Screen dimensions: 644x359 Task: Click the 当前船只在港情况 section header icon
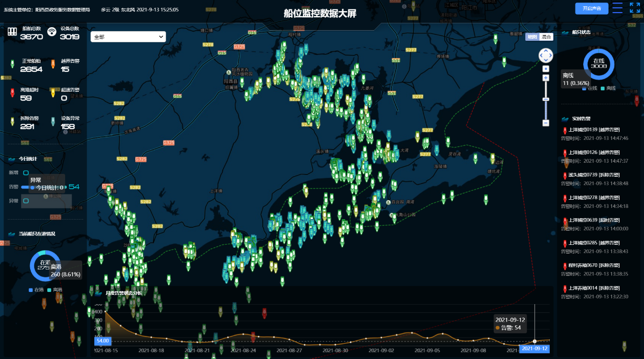coord(12,234)
